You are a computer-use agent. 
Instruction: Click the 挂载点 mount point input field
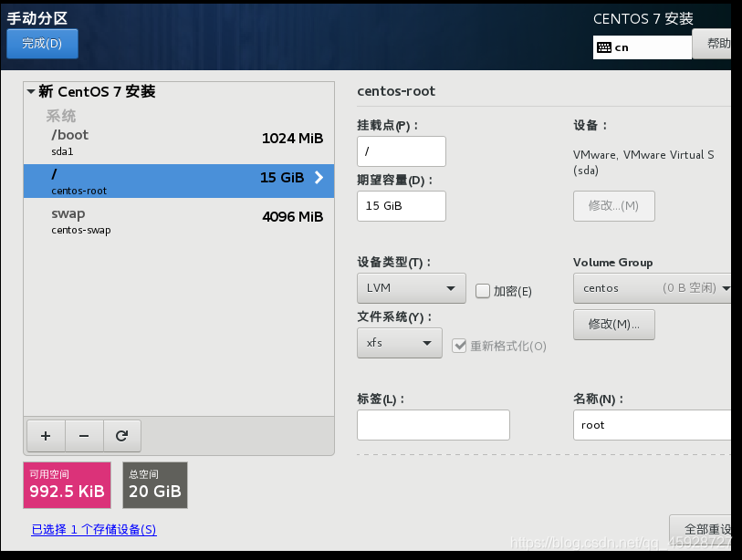[x=402, y=151]
